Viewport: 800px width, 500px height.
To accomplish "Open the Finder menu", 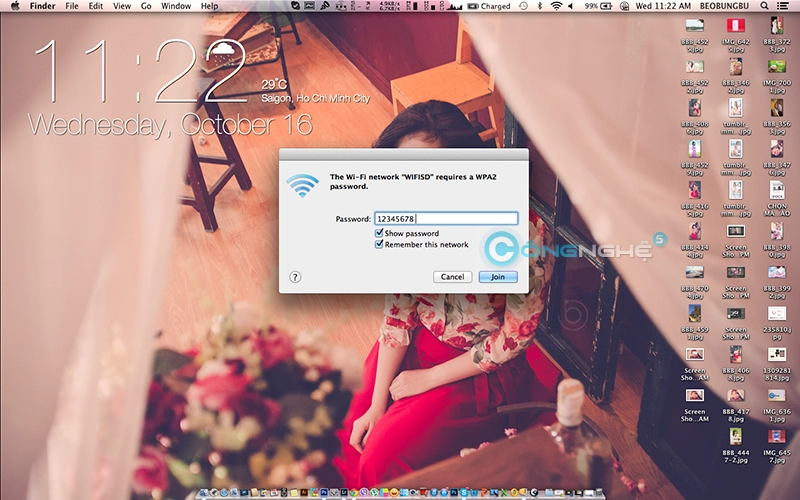I will (x=42, y=6).
